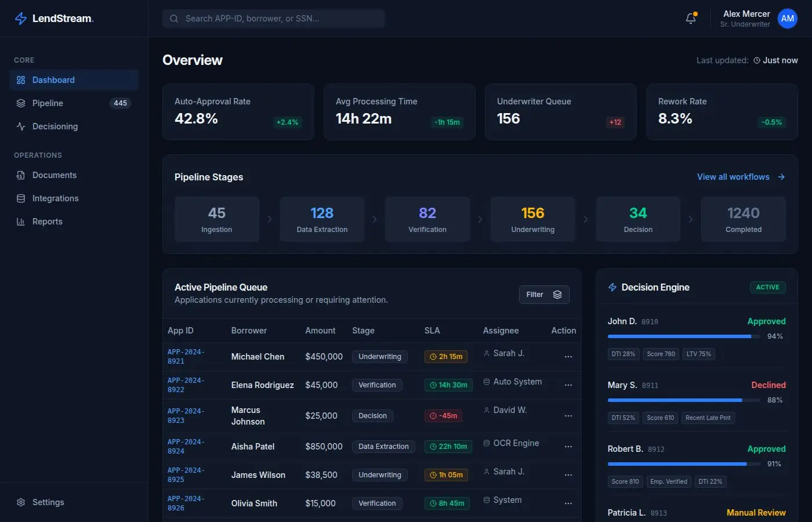Click the Decision Engine lightning icon
The width and height of the screenshot is (812, 522).
coord(612,287)
